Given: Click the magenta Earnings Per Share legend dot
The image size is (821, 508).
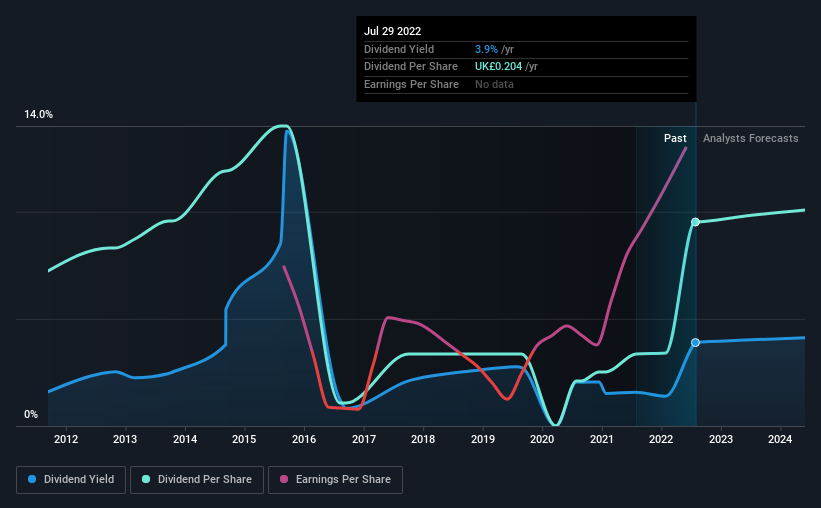Looking at the screenshot, I should tap(284, 479).
